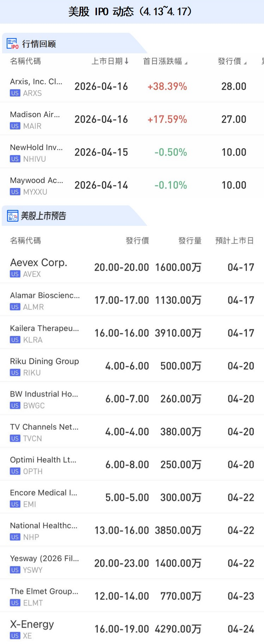Click the US badge next to AVEX

tap(15, 274)
